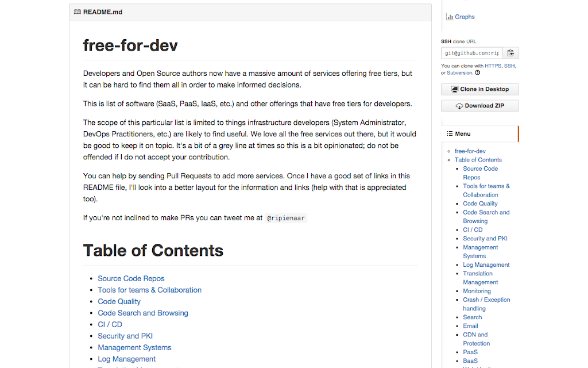
Task: Click the README.md book icon
Action: coord(78,12)
